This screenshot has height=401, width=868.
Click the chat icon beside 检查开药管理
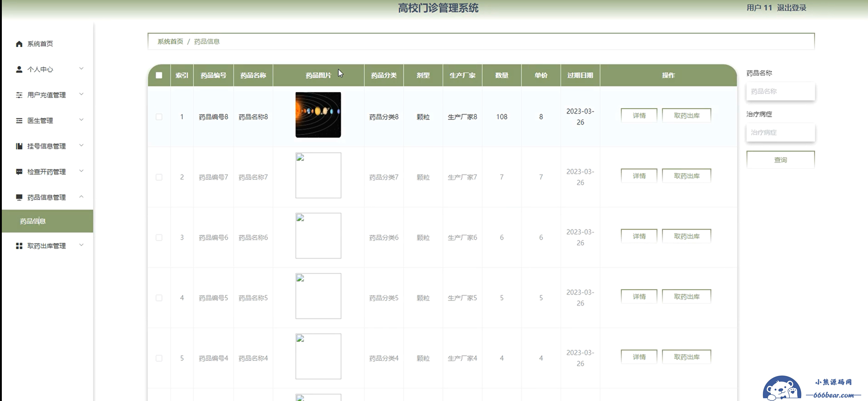19,172
